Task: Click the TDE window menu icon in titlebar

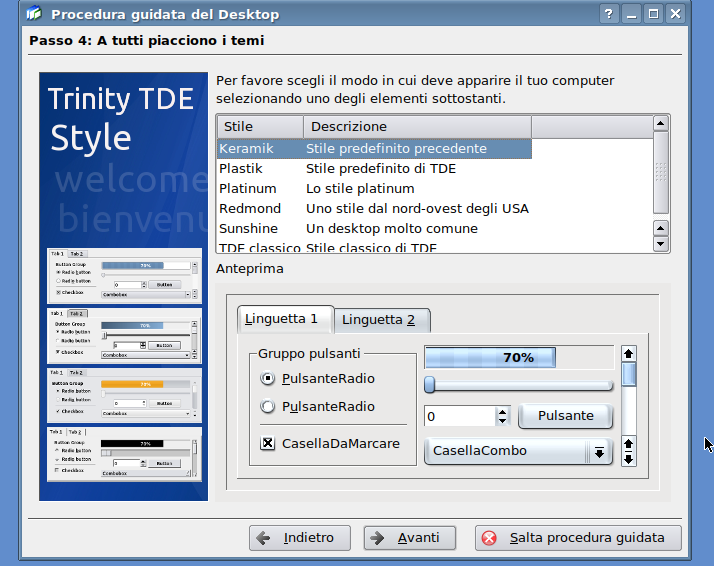Action: coord(34,14)
